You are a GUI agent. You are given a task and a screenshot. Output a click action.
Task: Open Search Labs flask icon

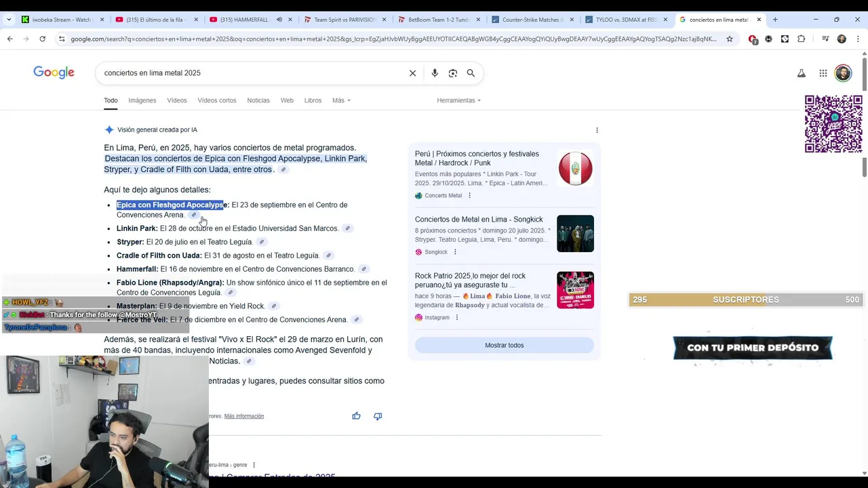pos(802,73)
